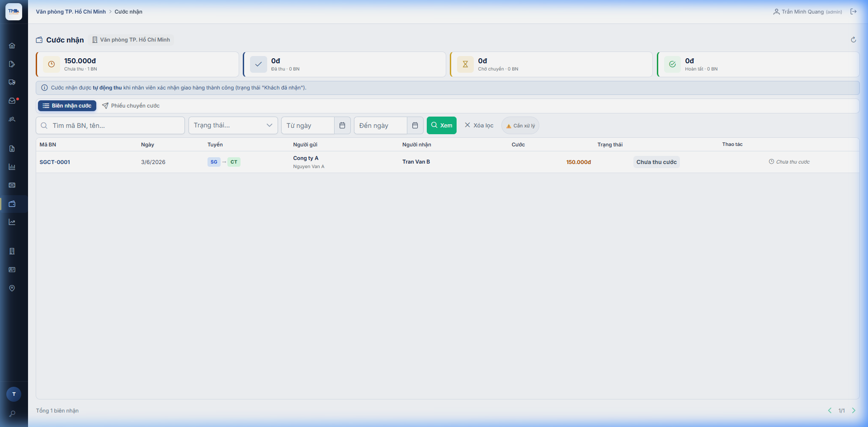Open the inbox icon with red dot
The height and width of the screenshot is (427, 868).
tap(12, 101)
